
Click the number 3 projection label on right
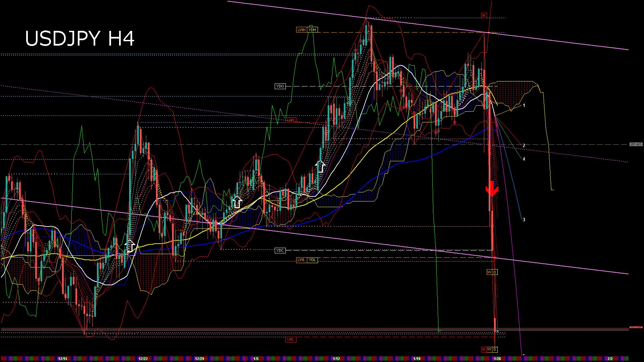pyautogui.click(x=524, y=220)
